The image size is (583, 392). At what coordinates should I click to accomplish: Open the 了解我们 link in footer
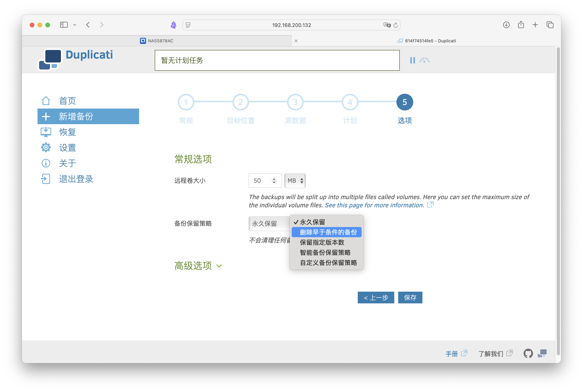491,354
